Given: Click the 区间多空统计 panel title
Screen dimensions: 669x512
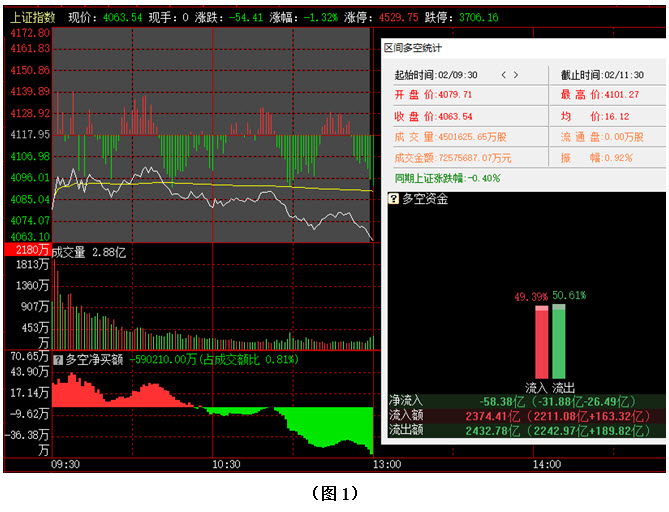Looking at the screenshot, I should 412,48.
